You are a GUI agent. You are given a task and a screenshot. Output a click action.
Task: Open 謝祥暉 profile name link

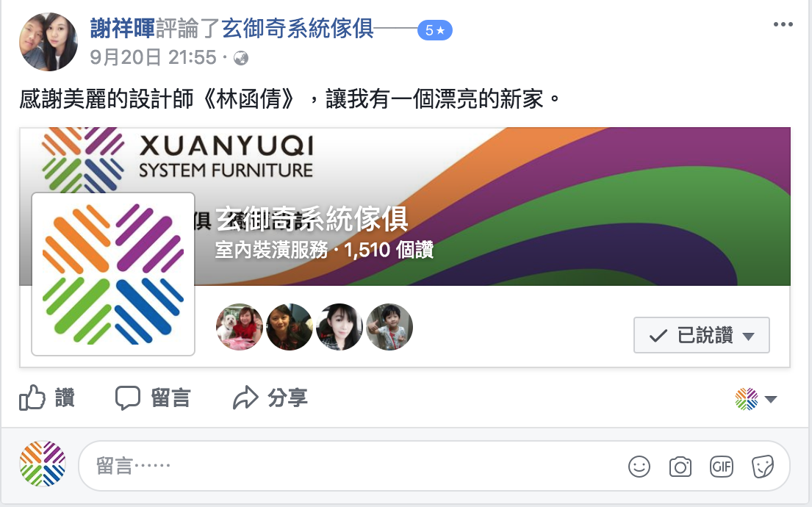coord(123,28)
